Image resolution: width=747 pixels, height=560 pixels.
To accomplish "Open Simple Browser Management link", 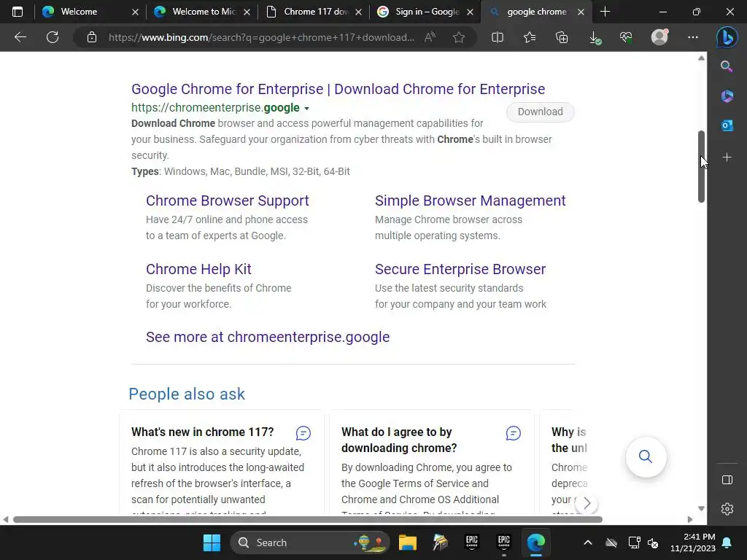I will point(471,201).
